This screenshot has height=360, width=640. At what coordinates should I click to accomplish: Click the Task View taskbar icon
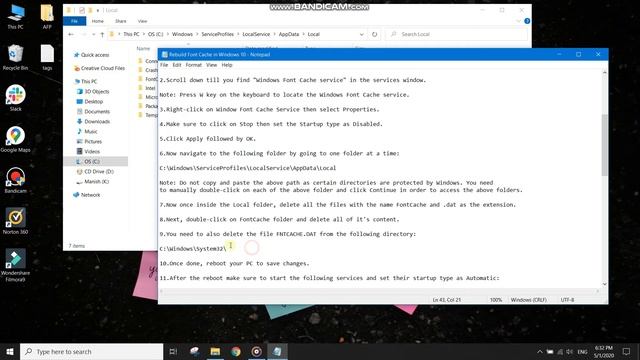[173, 351]
